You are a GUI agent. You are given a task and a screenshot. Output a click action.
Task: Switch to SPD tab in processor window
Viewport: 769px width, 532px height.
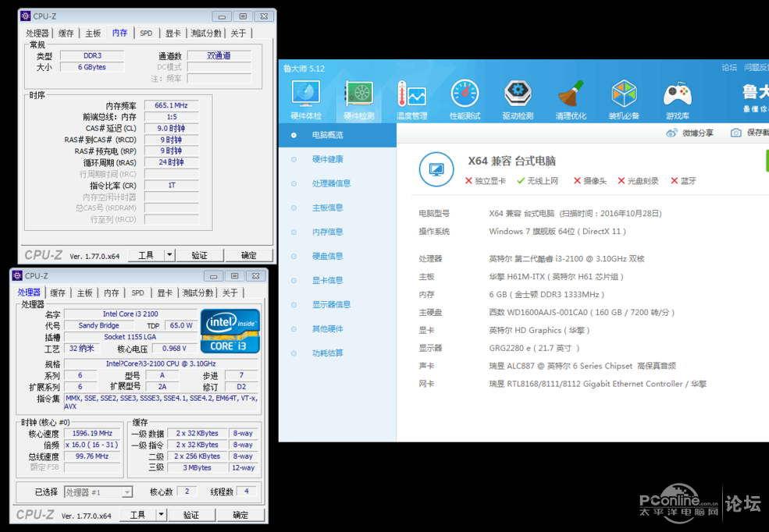[138, 293]
